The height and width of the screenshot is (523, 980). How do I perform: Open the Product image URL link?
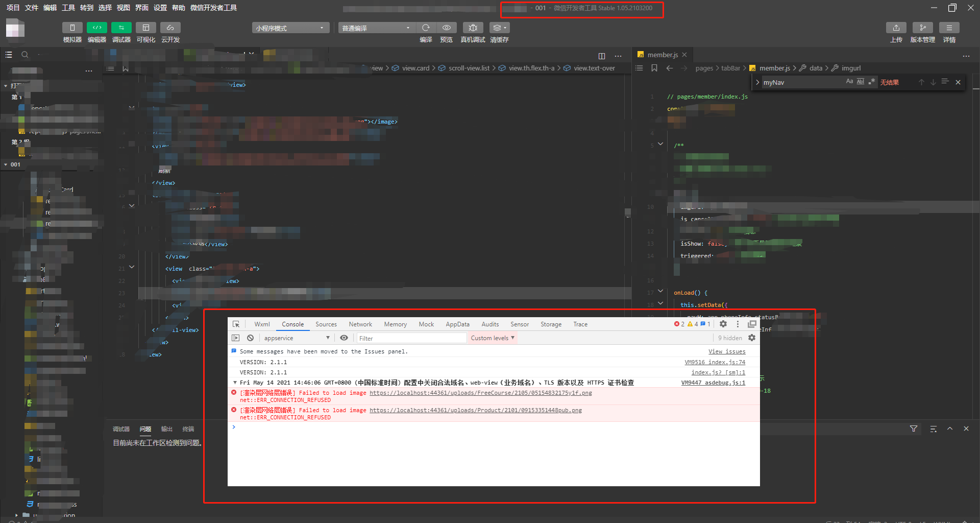click(x=476, y=410)
